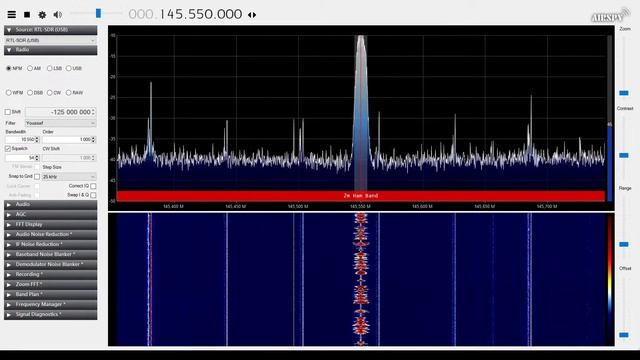This screenshot has width=640, height=360.
Task: Click the red 2m Ham Band bar
Action: coord(360,196)
